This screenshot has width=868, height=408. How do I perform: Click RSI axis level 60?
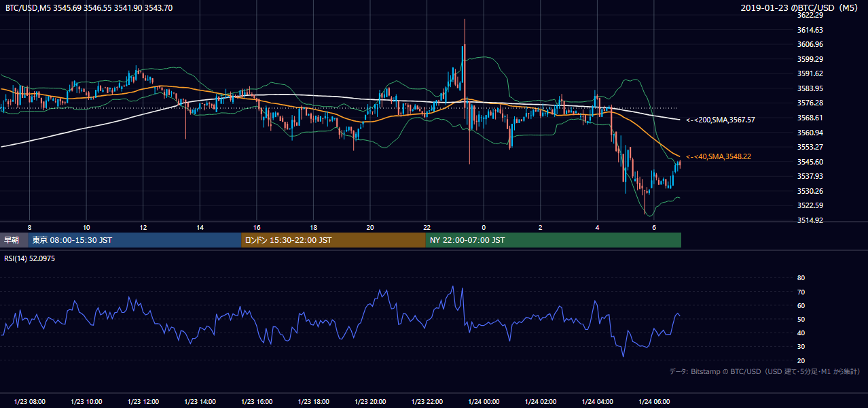click(x=801, y=305)
